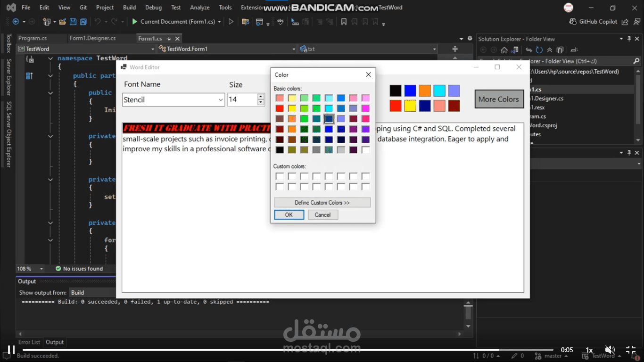Select the highlighted dark navy basic color swatch

tap(329, 119)
